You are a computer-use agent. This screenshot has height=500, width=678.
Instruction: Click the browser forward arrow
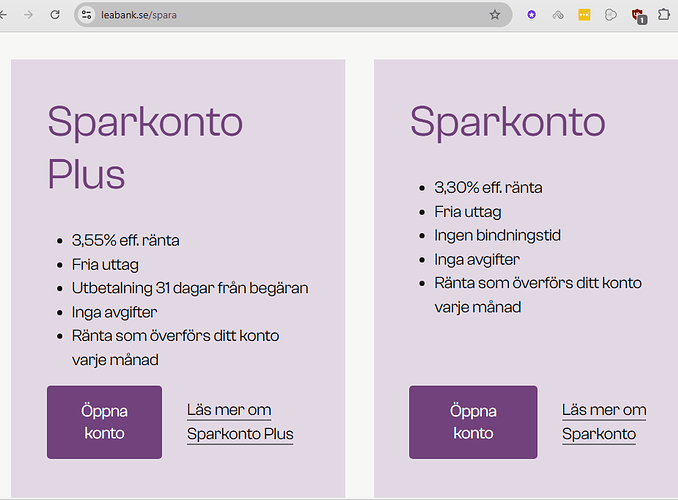[28, 15]
